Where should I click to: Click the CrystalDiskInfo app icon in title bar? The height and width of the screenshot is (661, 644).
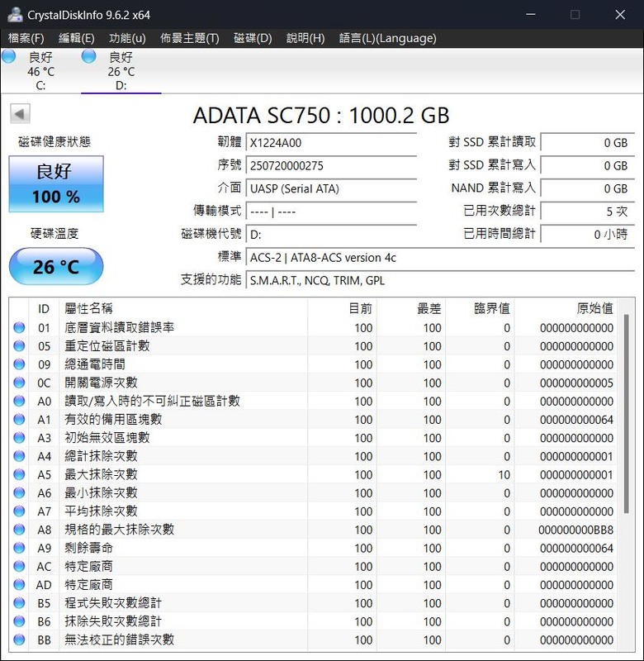(14, 14)
